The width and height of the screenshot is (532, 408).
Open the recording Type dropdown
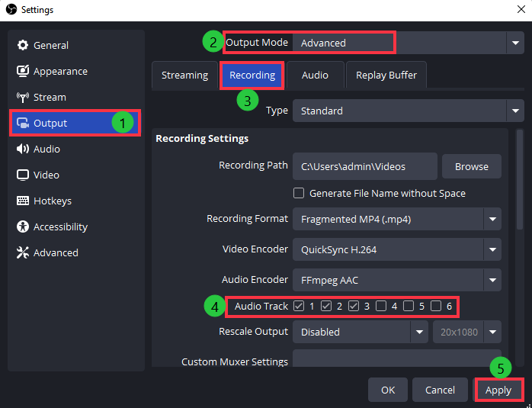point(409,111)
